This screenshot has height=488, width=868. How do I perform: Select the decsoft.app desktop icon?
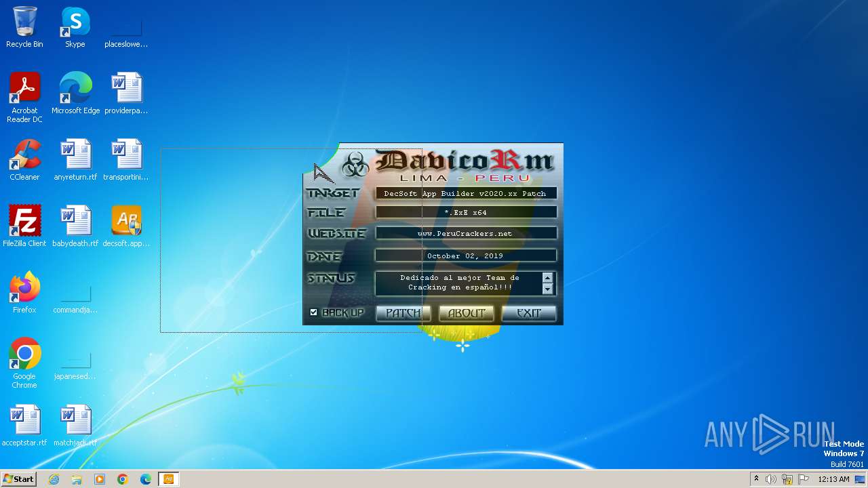[x=126, y=226]
